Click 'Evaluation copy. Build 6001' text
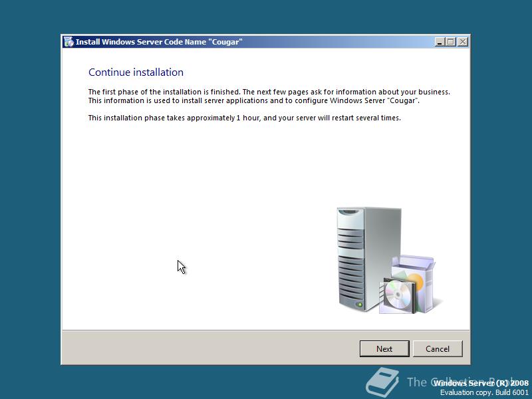The image size is (532, 399). click(484, 392)
